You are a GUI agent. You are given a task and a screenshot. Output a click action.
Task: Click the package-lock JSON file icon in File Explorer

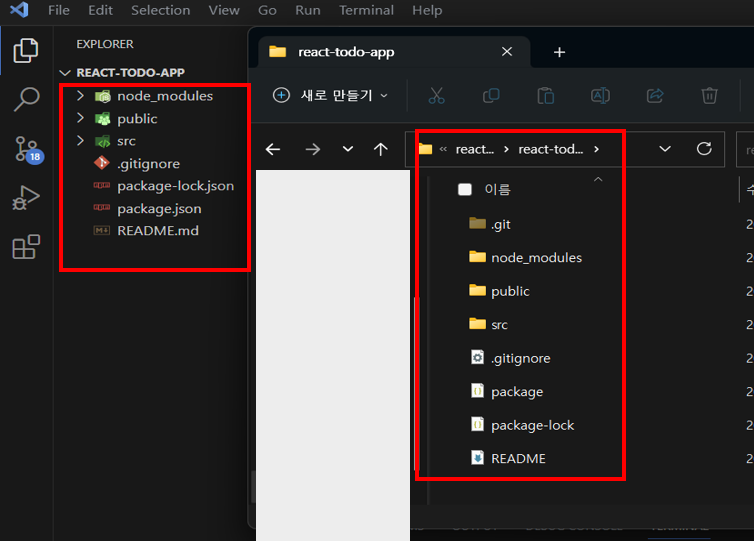point(477,424)
